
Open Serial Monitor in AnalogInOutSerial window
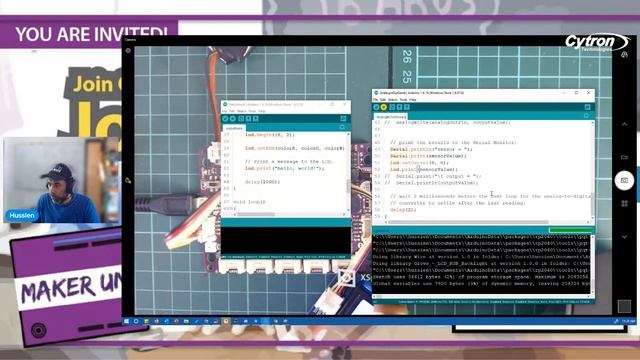point(587,107)
